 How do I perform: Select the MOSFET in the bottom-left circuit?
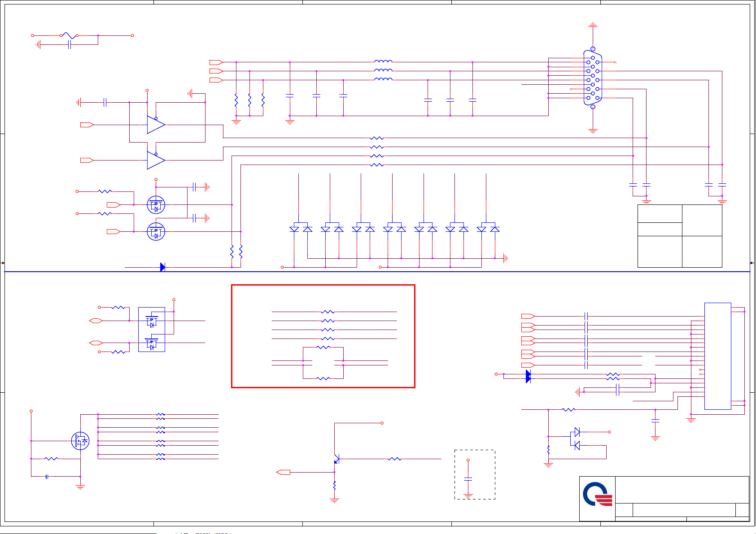pos(80,441)
